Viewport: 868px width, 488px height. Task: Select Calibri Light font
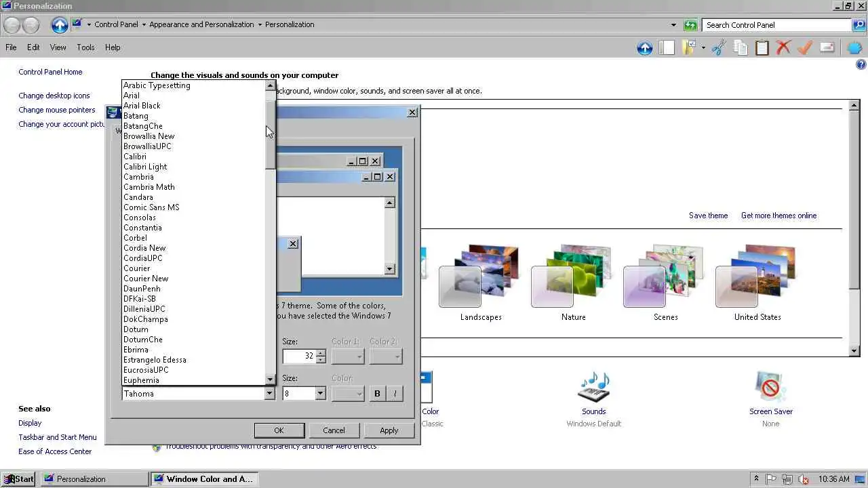pos(193,167)
